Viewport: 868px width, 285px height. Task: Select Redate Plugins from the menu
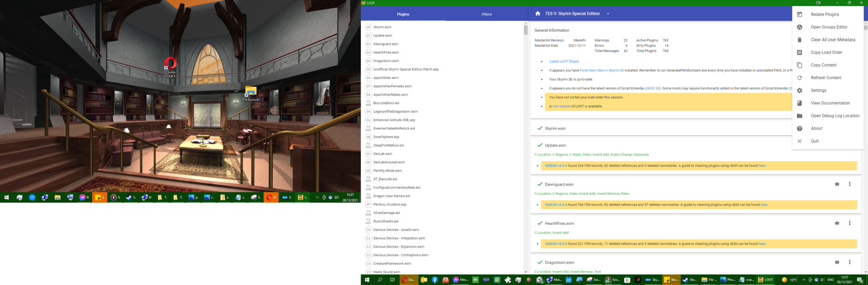coord(828,14)
